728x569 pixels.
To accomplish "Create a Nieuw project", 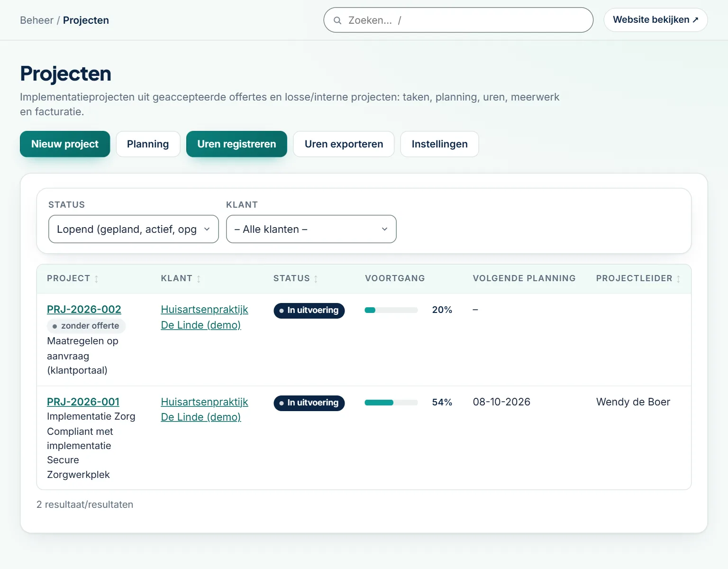I will 65,144.
